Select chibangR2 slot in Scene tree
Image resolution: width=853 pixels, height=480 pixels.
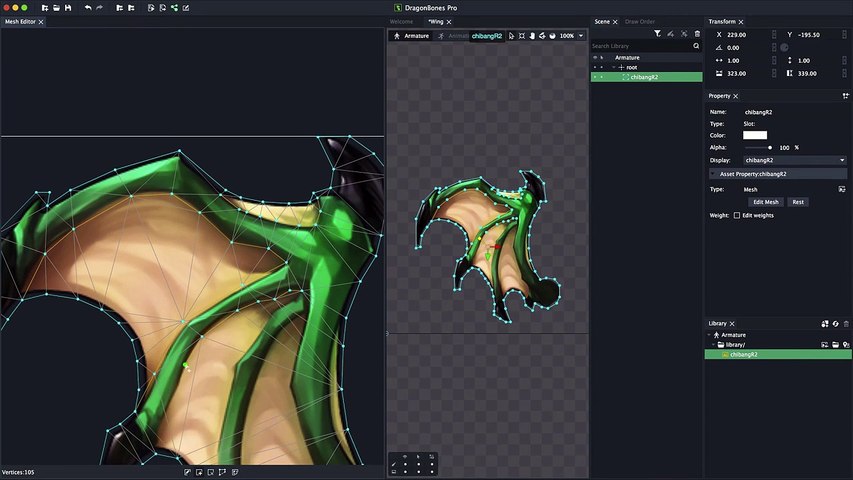646,77
